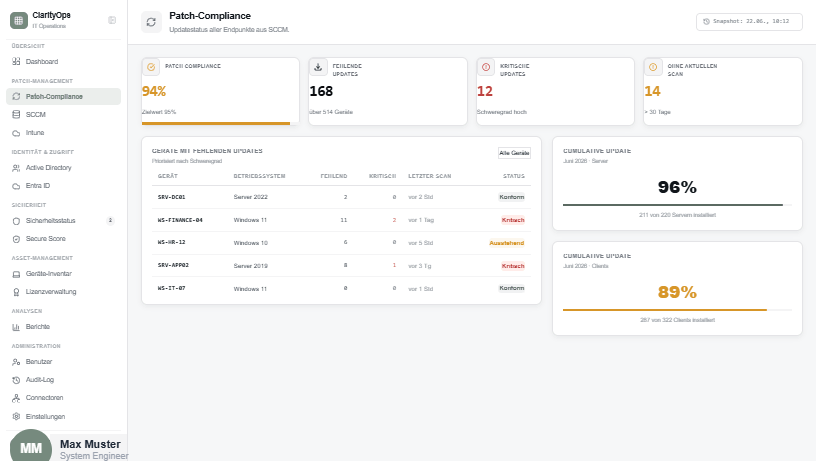Image resolution: width=816 pixels, height=461 pixels.
Task: Click the Max Muster profile name
Action: point(90,444)
